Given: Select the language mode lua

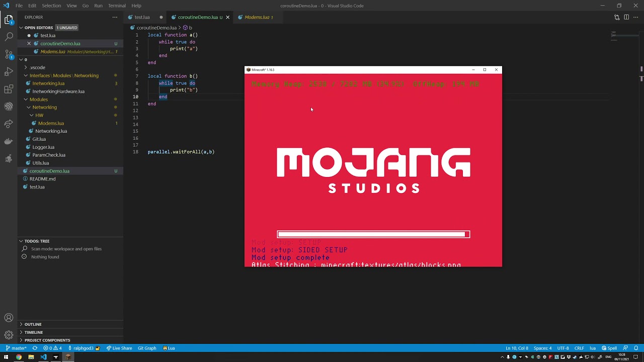Looking at the screenshot, I should (x=593, y=348).
